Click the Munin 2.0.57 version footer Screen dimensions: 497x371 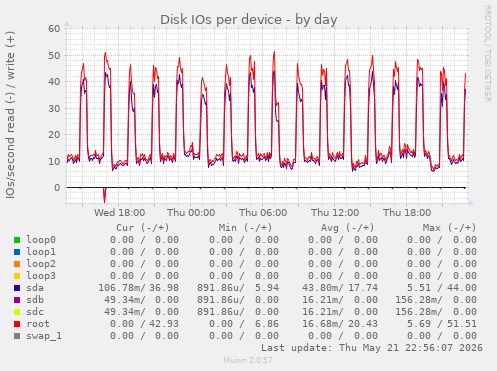coord(248,360)
